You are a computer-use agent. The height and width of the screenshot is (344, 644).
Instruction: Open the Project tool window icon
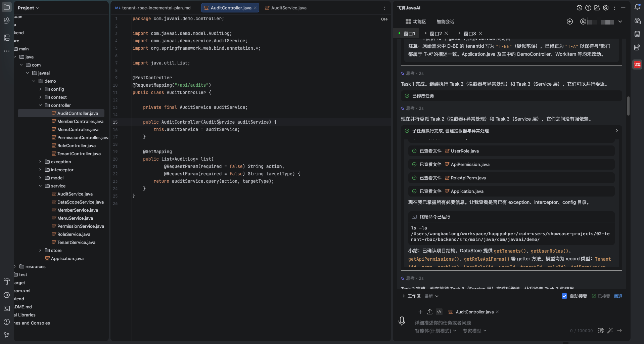tap(7, 7)
